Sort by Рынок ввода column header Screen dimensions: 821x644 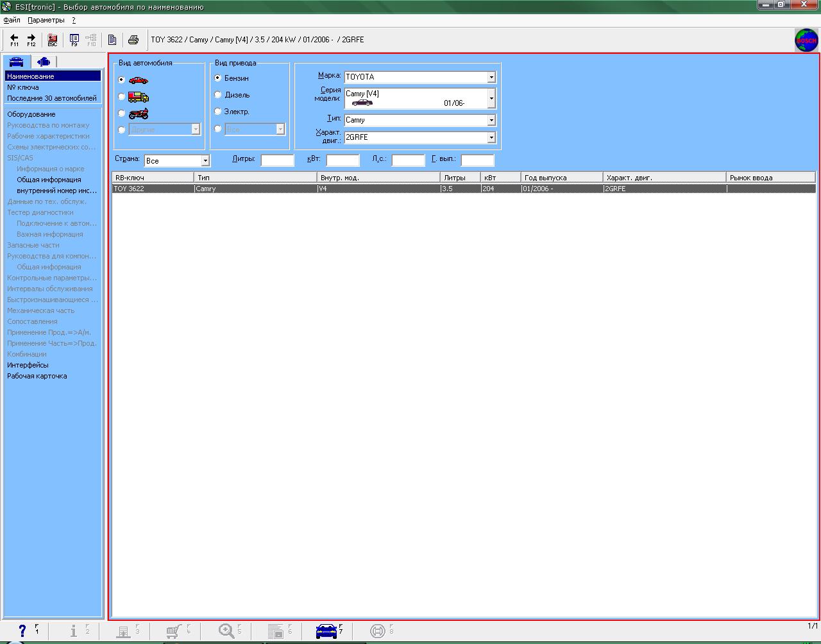(x=771, y=178)
